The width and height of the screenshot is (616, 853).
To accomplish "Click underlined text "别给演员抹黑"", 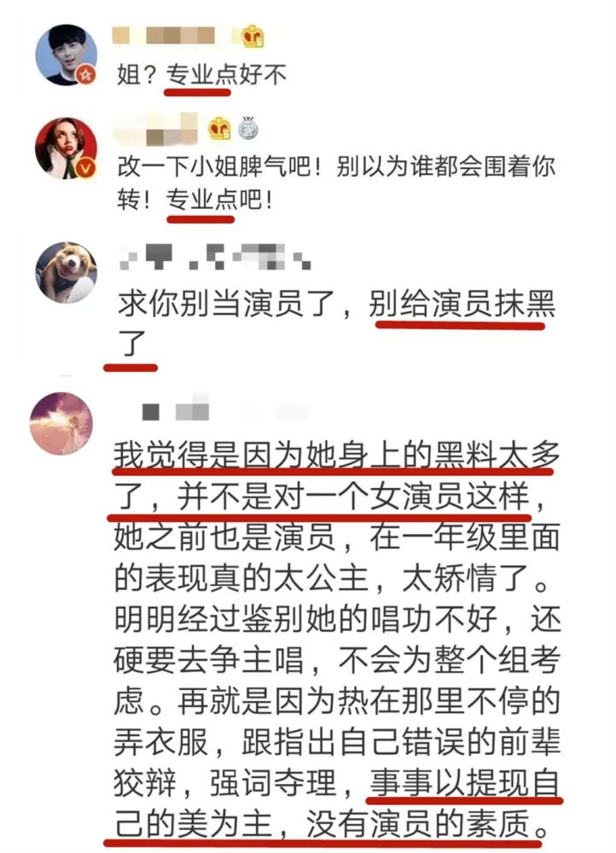I will click(x=462, y=304).
